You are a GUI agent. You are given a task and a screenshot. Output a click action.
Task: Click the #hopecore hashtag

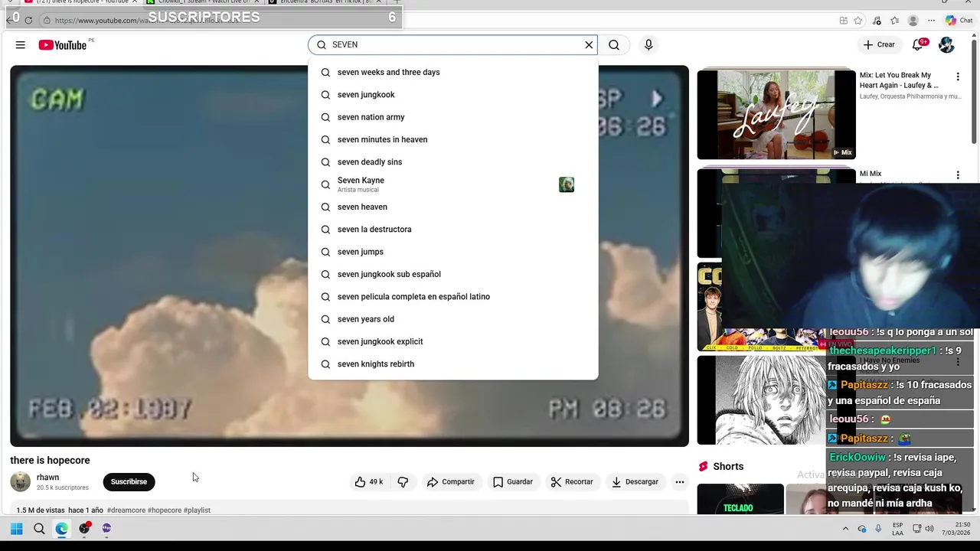pyautogui.click(x=165, y=510)
